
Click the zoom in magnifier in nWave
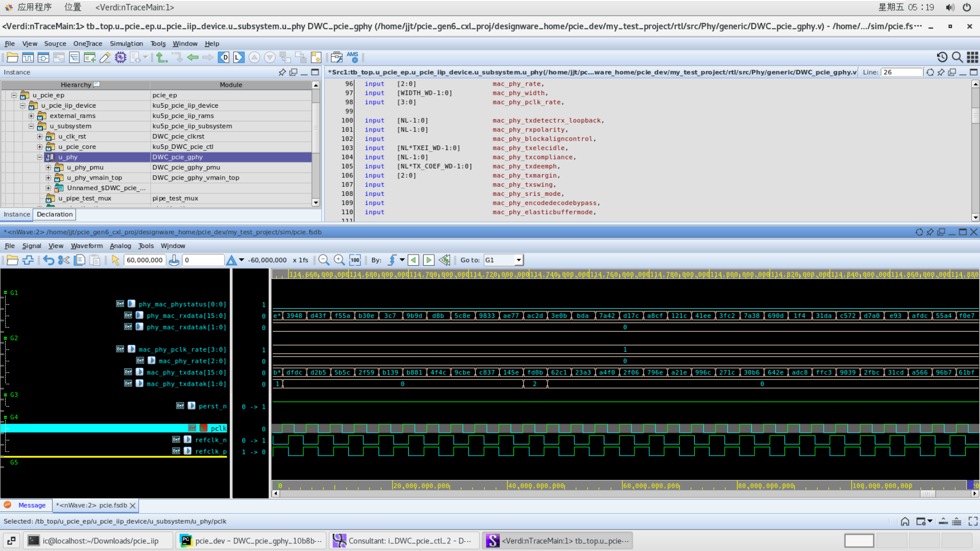(x=339, y=260)
